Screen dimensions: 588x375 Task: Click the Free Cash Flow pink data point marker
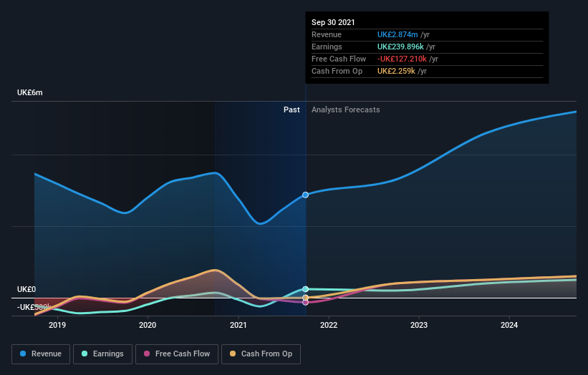(306, 302)
